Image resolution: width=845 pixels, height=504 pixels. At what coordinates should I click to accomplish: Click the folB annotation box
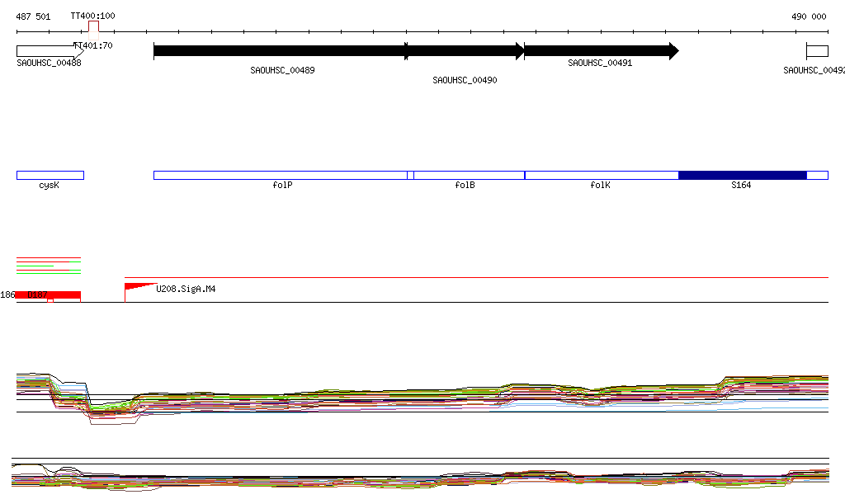[x=469, y=175]
